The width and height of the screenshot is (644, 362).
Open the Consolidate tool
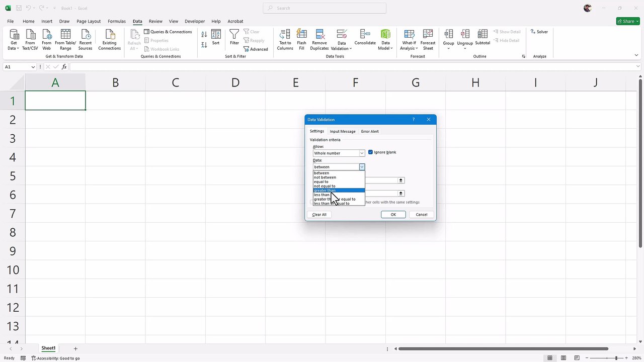click(365, 38)
